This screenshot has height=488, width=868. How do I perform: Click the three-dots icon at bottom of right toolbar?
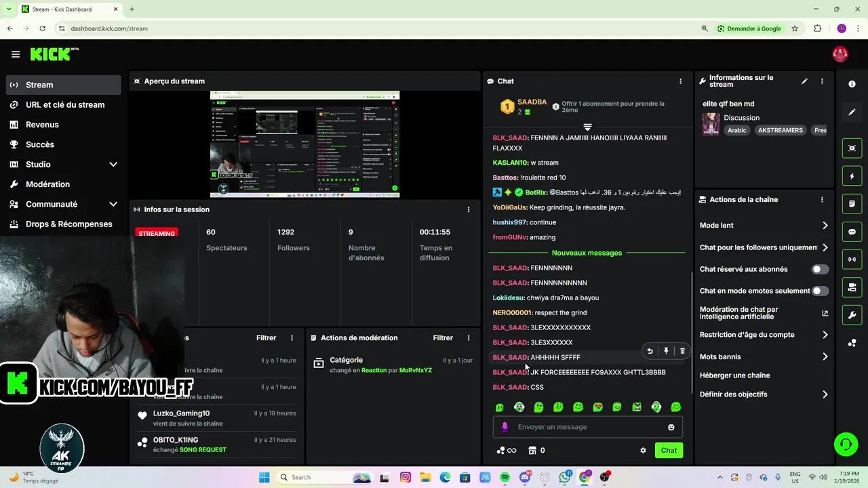click(852, 343)
